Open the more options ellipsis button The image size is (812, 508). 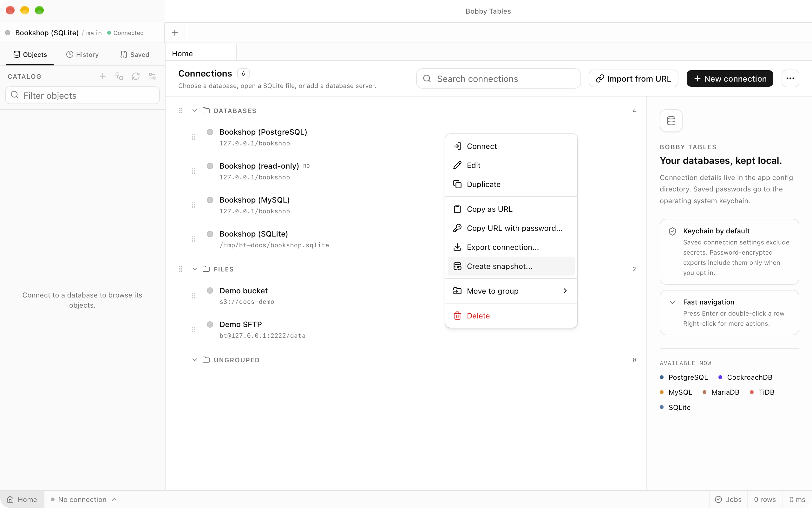pos(790,78)
